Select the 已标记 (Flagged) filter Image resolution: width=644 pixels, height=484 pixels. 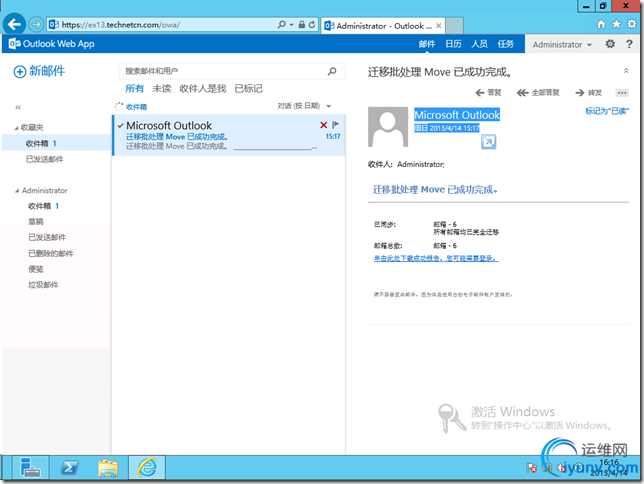tap(248, 88)
